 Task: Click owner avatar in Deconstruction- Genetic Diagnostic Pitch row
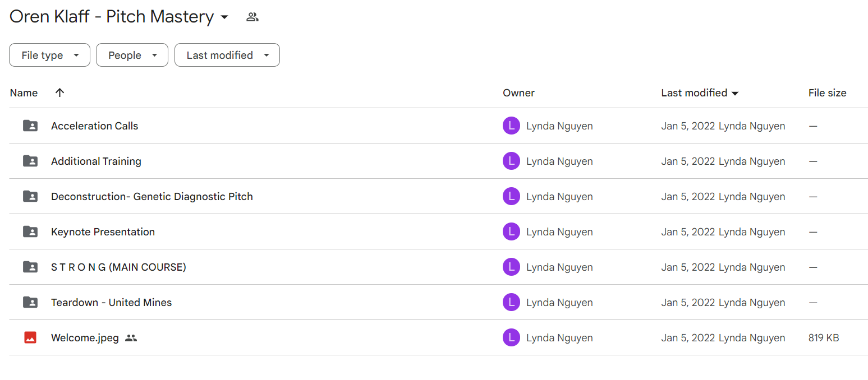pyautogui.click(x=511, y=196)
